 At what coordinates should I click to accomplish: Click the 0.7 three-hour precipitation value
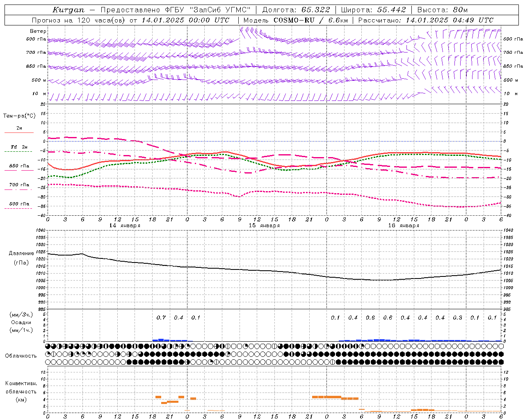[161, 317]
